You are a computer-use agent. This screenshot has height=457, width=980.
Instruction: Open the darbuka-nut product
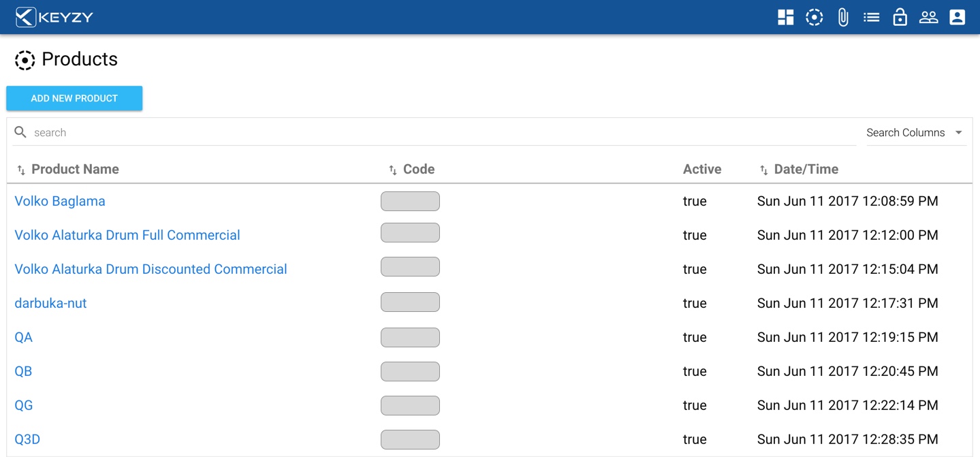pos(50,303)
